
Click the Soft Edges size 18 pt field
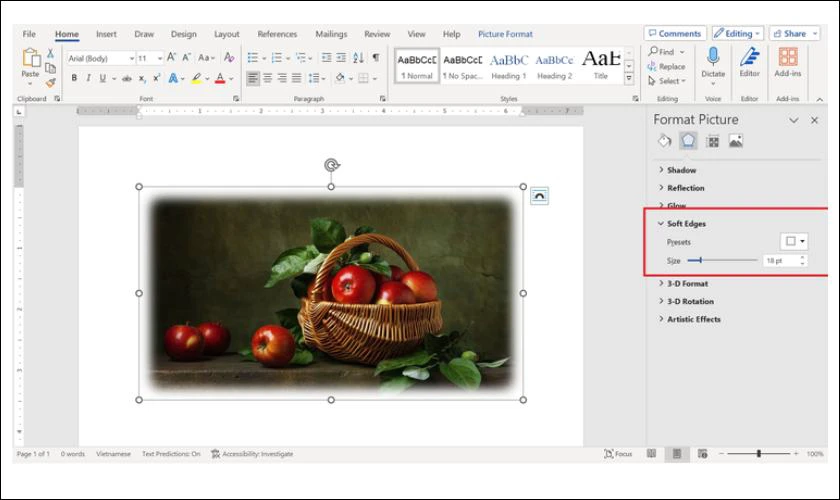[780, 260]
